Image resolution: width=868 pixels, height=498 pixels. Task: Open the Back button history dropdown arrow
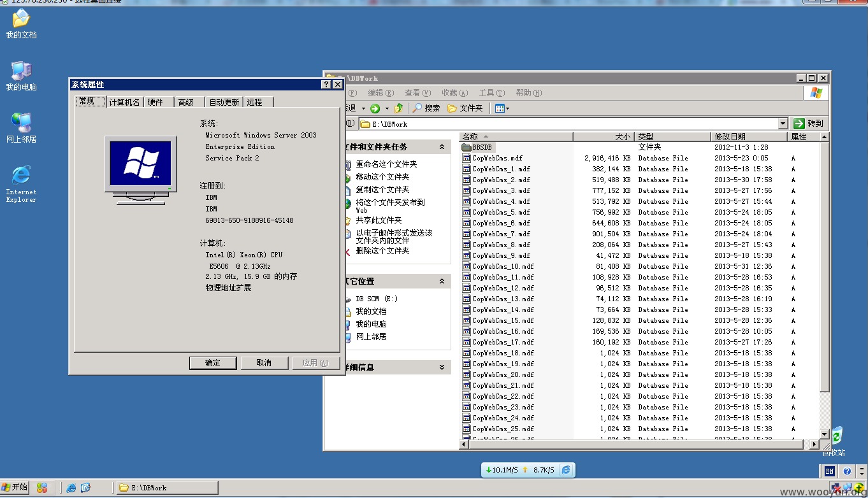coord(363,109)
